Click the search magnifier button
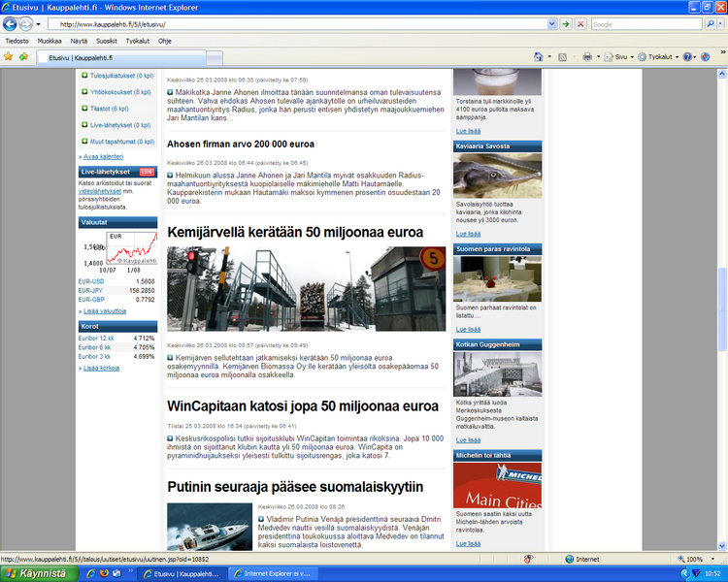728x582 pixels. click(x=711, y=23)
